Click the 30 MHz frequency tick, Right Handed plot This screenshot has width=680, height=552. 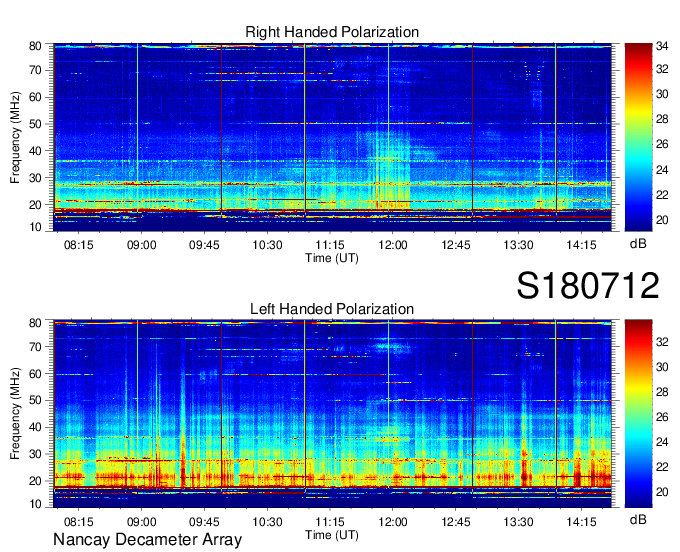coord(35,178)
